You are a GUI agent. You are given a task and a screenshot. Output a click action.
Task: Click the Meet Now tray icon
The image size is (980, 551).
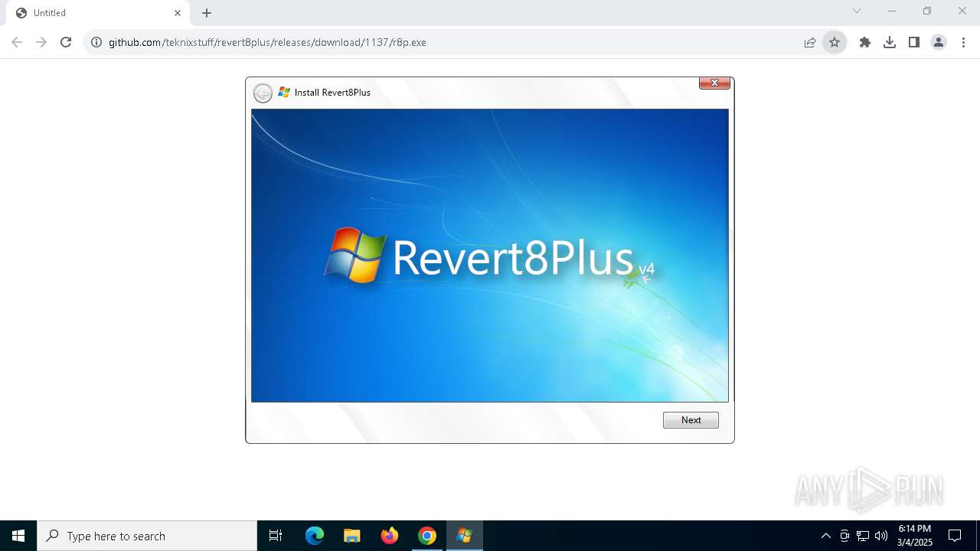tap(844, 536)
